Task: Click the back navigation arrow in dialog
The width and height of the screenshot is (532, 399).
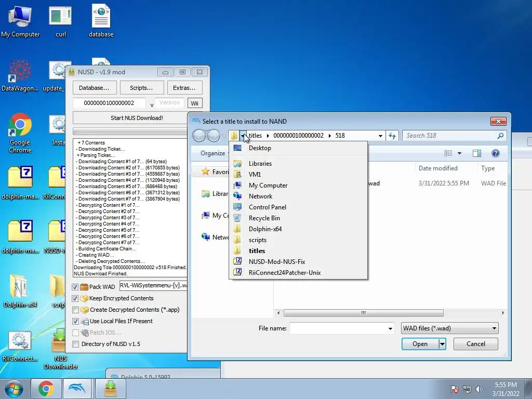Action: coord(199,136)
